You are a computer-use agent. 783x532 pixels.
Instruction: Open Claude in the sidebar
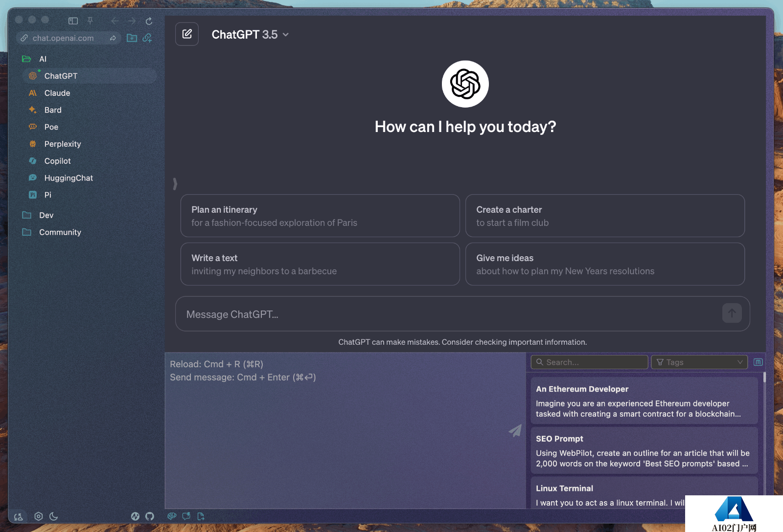[x=90, y=93]
